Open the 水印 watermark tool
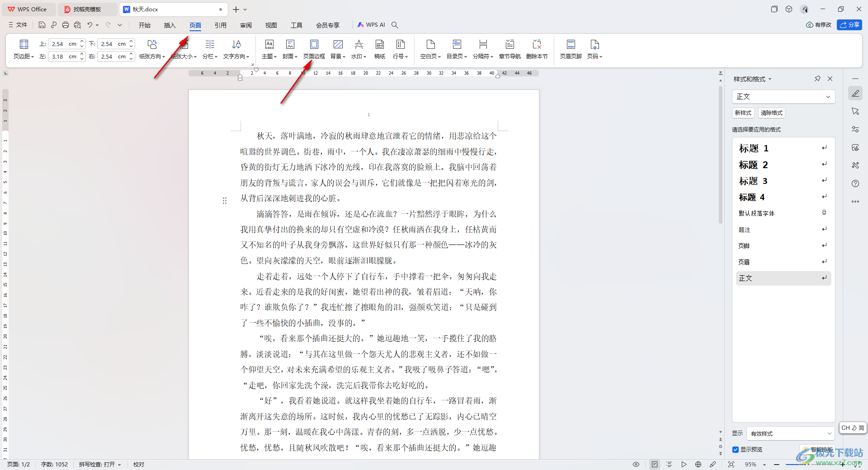This screenshot has height=470, width=868. click(x=359, y=49)
